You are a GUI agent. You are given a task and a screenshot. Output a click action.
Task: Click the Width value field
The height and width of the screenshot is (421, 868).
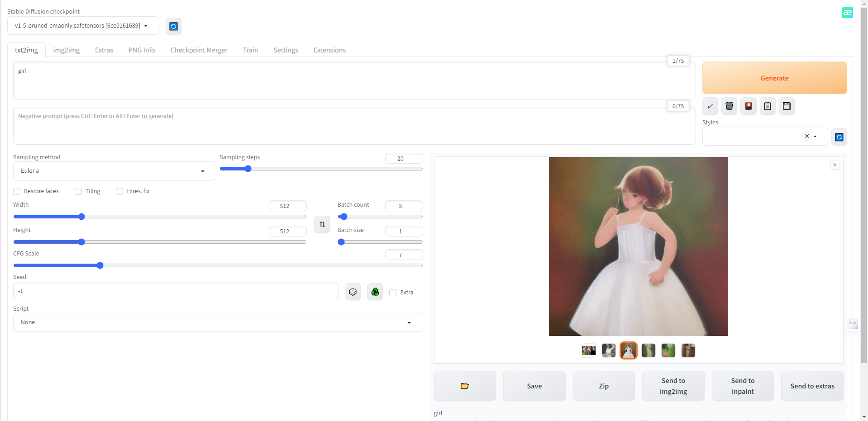(x=288, y=206)
